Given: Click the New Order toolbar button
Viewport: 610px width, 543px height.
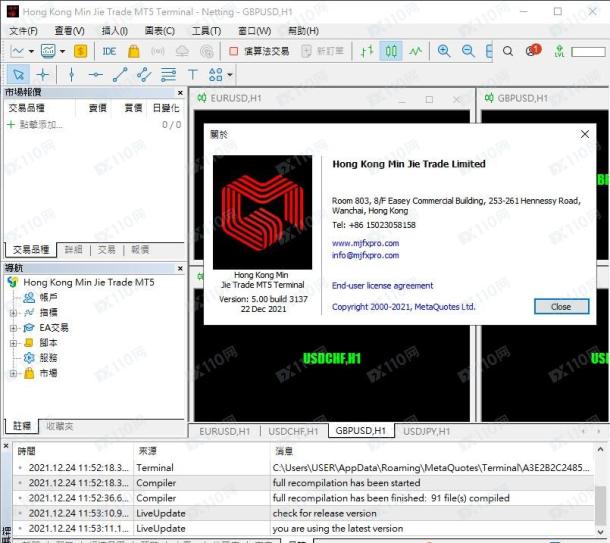Looking at the screenshot, I should pyautogui.click(x=323, y=51).
